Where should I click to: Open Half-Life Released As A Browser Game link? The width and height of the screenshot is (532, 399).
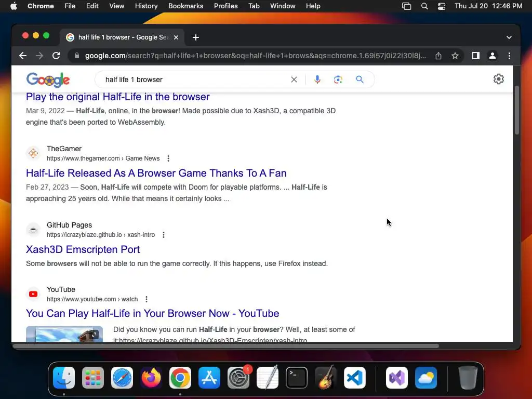pos(156,173)
